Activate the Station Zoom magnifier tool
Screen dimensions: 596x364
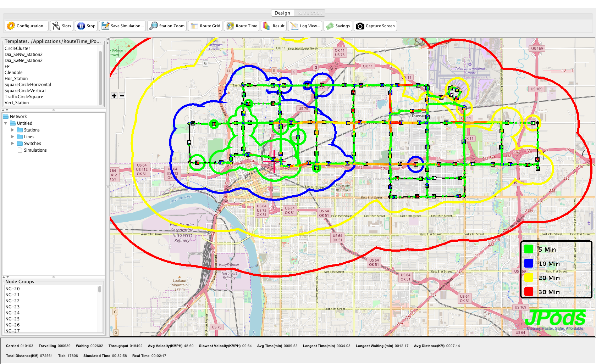click(x=154, y=26)
